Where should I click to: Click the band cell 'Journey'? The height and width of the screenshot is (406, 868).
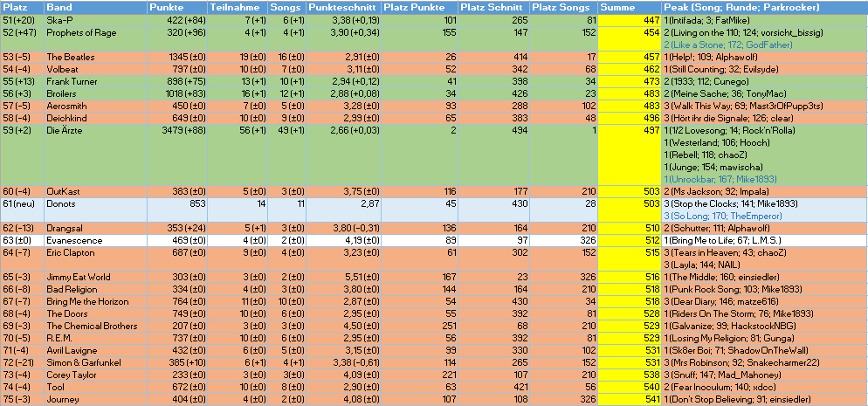pos(96,399)
